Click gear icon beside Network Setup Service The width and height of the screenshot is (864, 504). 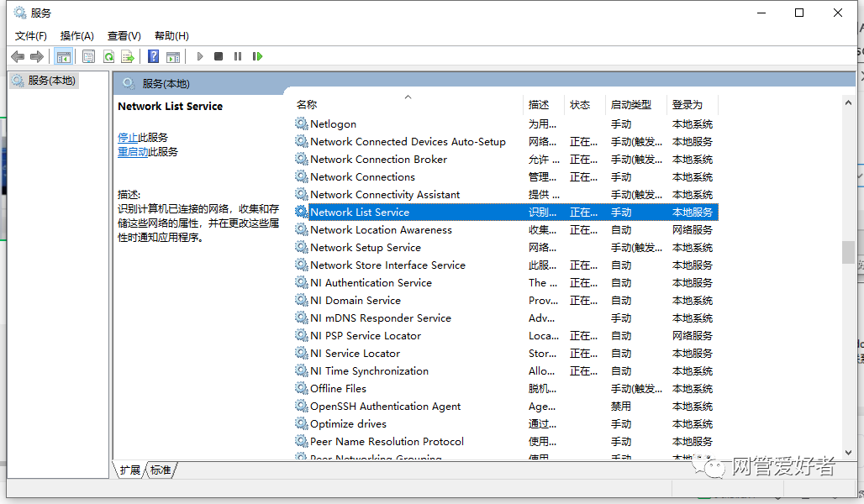(x=302, y=247)
